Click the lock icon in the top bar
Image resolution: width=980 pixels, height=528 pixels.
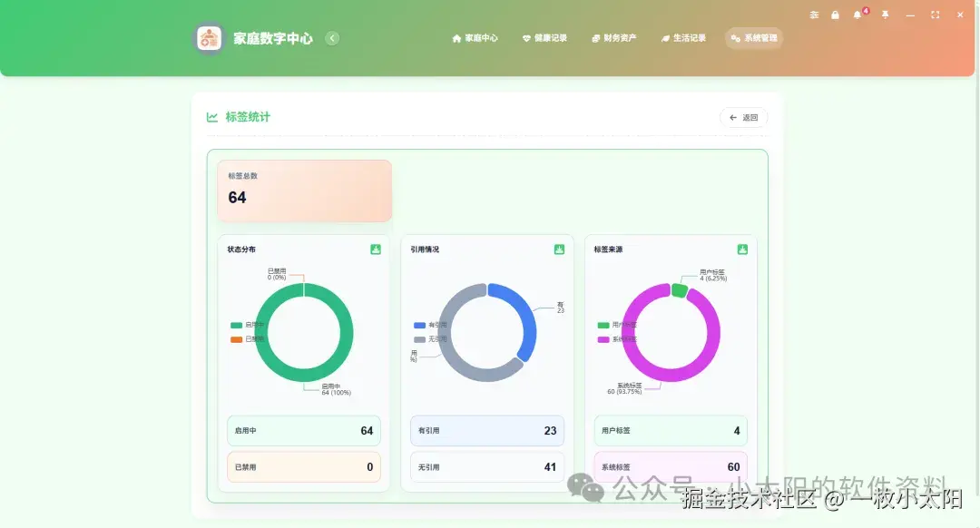point(836,15)
